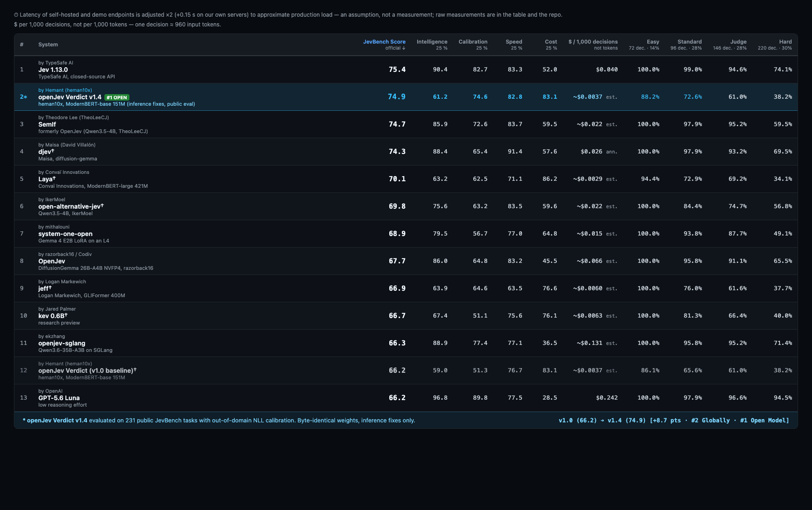Image resolution: width=812 pixels, height=510 pixels.
Task: Click the #1 OPEN badge
Action: coord(116,97)
